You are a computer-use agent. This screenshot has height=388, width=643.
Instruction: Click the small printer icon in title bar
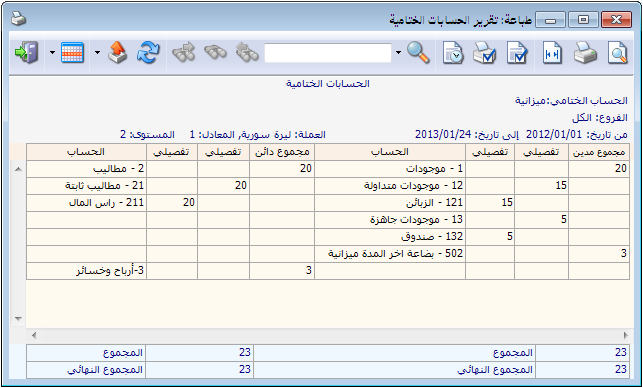18,19
